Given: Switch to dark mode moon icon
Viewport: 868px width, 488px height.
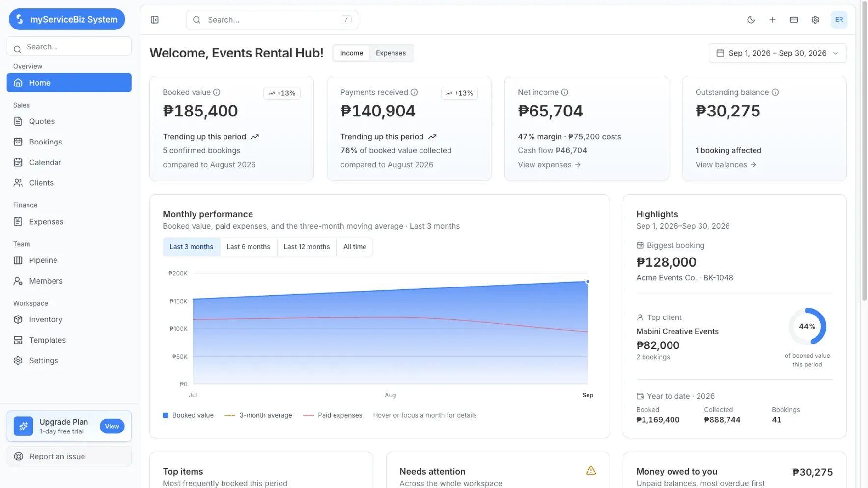Looking at the screenshot, I should pyautogui.click(x=751, y=20).
